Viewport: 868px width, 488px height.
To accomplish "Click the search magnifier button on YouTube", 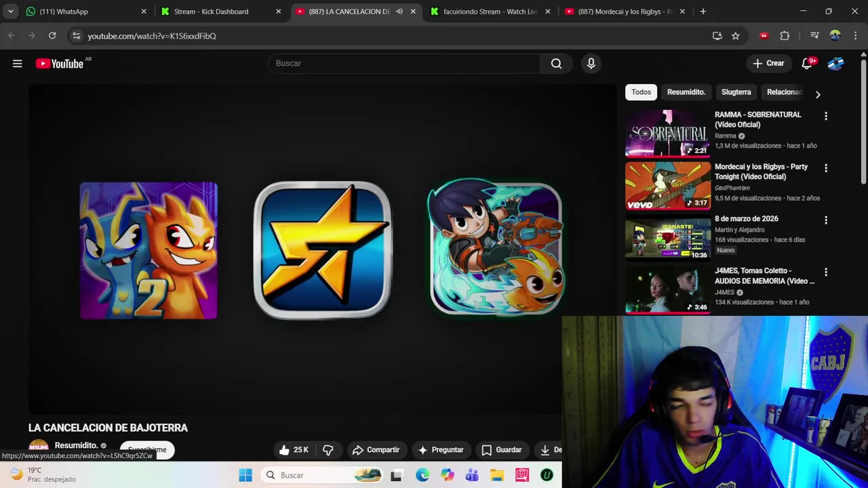I will click(x=556, y=63).
